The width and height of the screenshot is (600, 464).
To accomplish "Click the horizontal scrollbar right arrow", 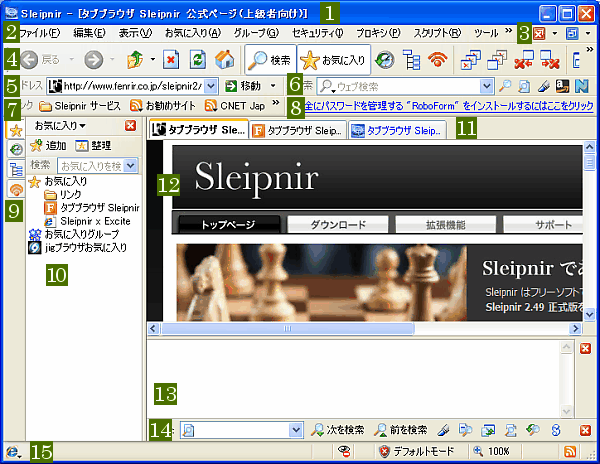I will tap(575, 329).
